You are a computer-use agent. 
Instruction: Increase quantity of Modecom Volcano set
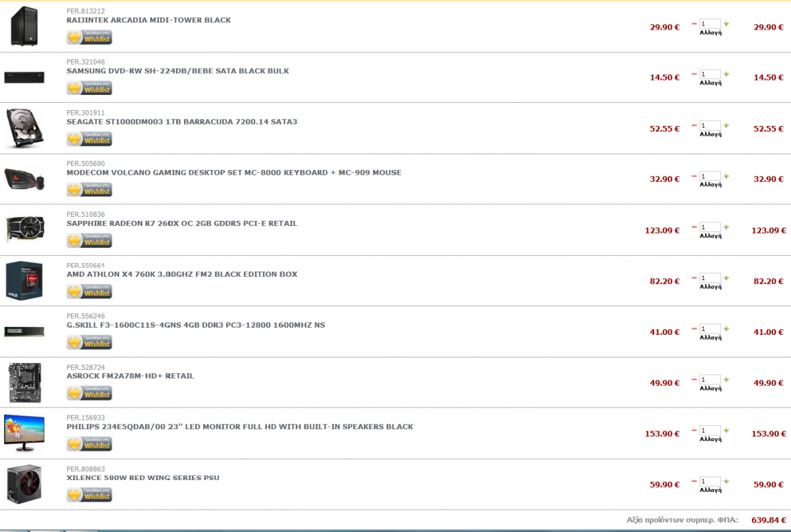pos(726,176)
